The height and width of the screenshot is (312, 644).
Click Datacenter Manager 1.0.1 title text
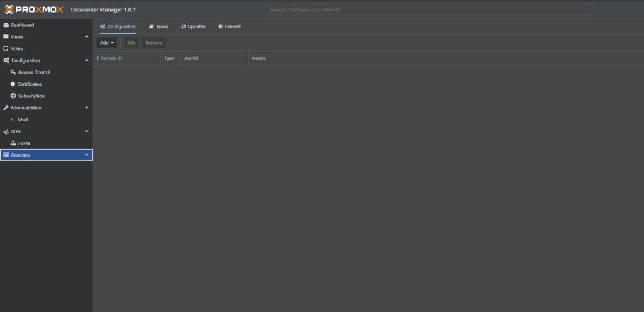click(x=103, y=9)
